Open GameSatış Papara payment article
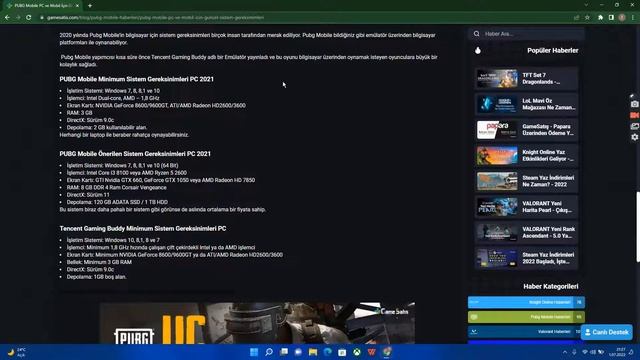 [x=527, y=130]
